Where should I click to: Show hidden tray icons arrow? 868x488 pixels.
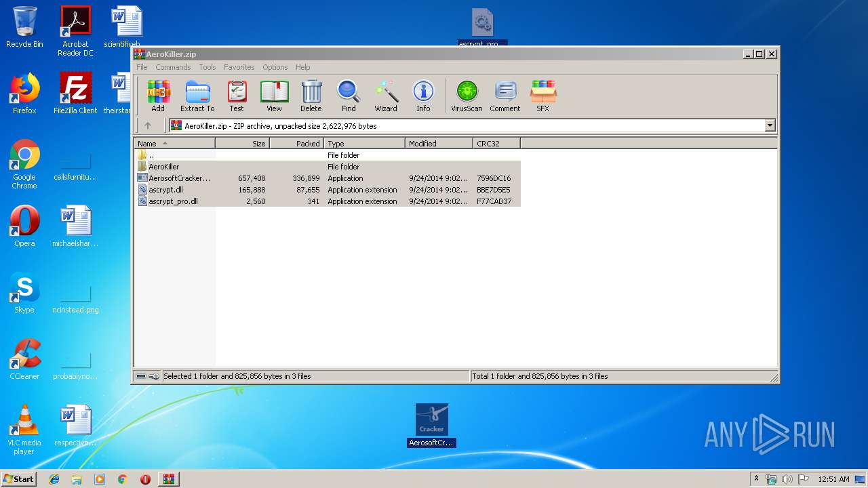coord(757,479)
